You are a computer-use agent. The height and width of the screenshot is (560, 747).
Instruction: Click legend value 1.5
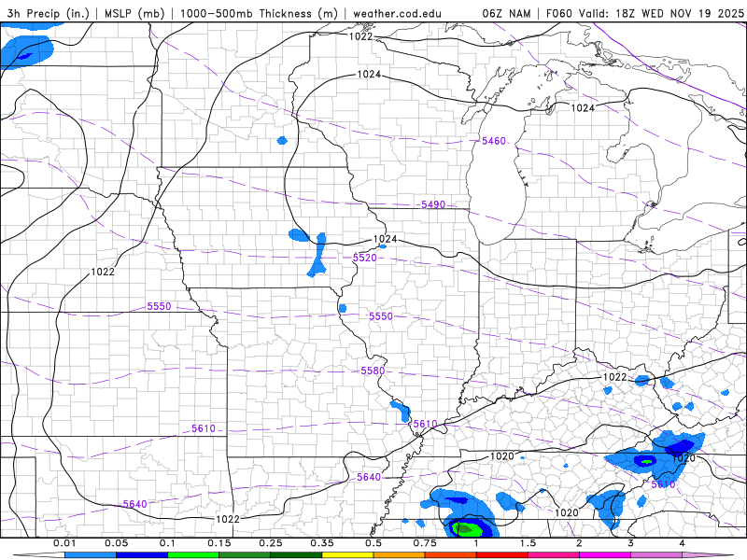pyautogui.click(x=528, y=543)
